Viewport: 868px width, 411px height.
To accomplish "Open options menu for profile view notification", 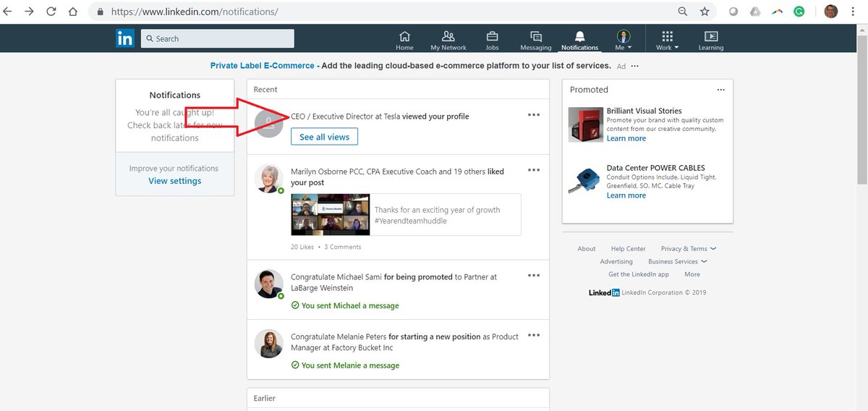I will pos(534,114).
